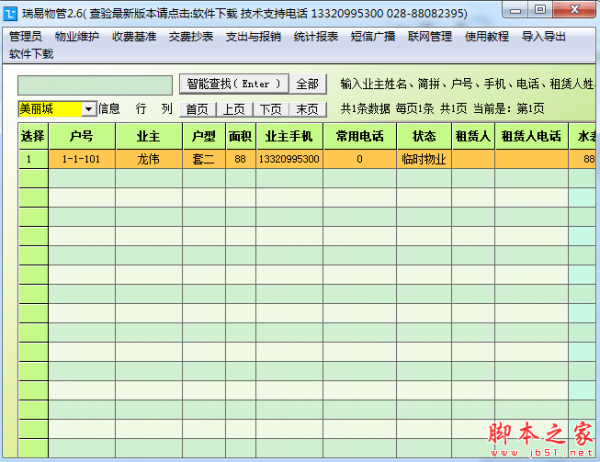The width and height of the screenshot is (600, 462).
Task: Click the 户号 column header
Action: click(82, 136)
